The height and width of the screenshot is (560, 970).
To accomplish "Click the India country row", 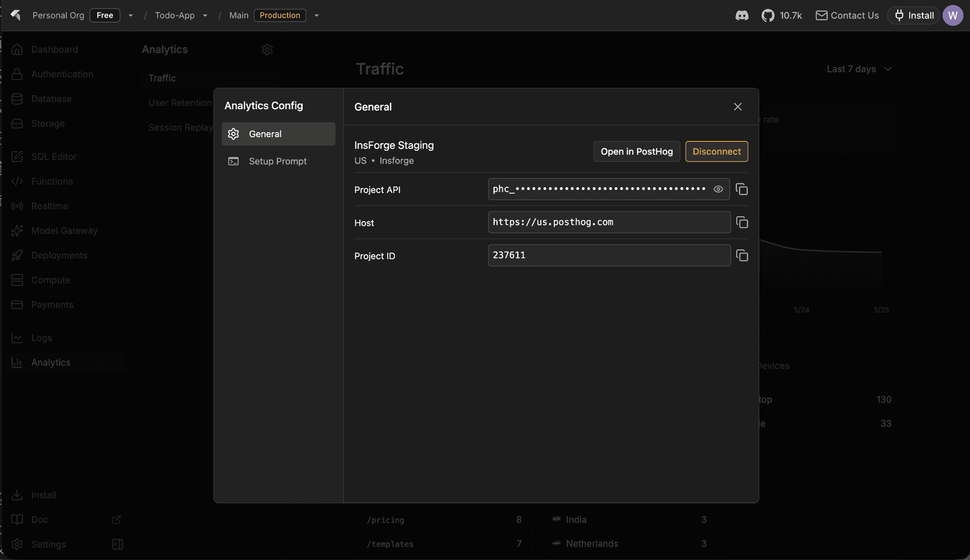I will coord(629,520).
